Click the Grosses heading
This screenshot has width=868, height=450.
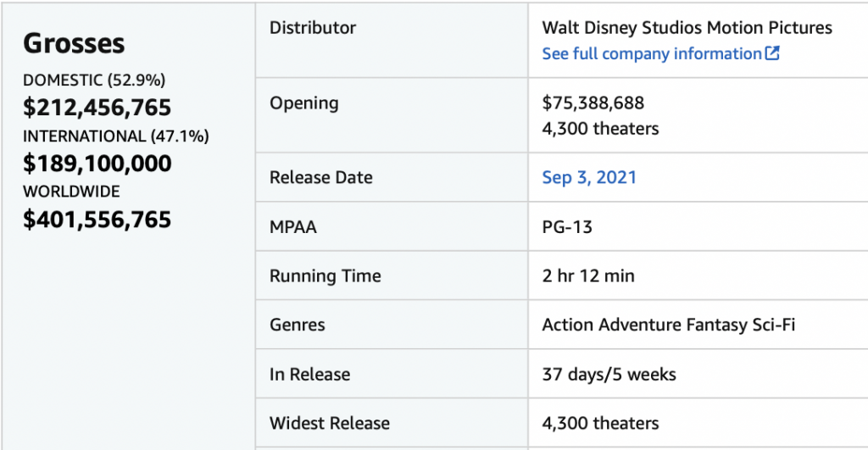pos(74,43)
